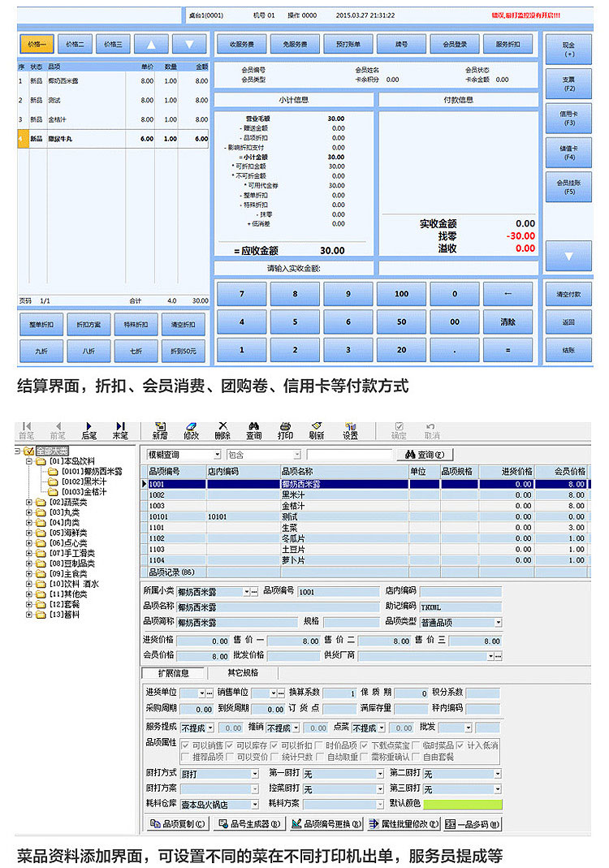
Task: Open the 服务提成 不提成 dropdown
Action: coord(209,728)
